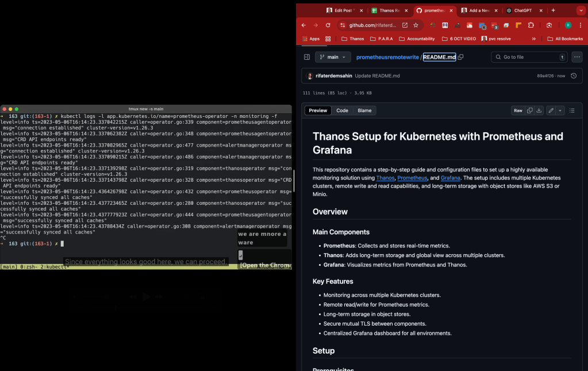Image resolution: width=588 pixels, height=371 pixels.
Task: Open the P.A.R.A bookmarks folder
Action: click(382, 39)
